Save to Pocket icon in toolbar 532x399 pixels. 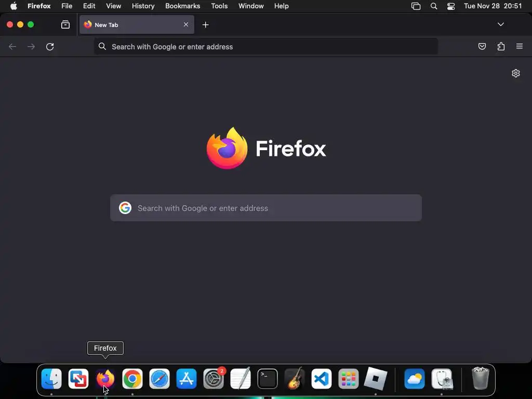pos(482,46)
